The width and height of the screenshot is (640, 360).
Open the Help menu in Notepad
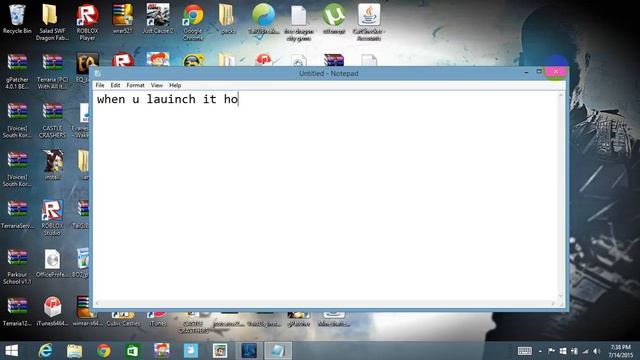[x=175, y=85]
